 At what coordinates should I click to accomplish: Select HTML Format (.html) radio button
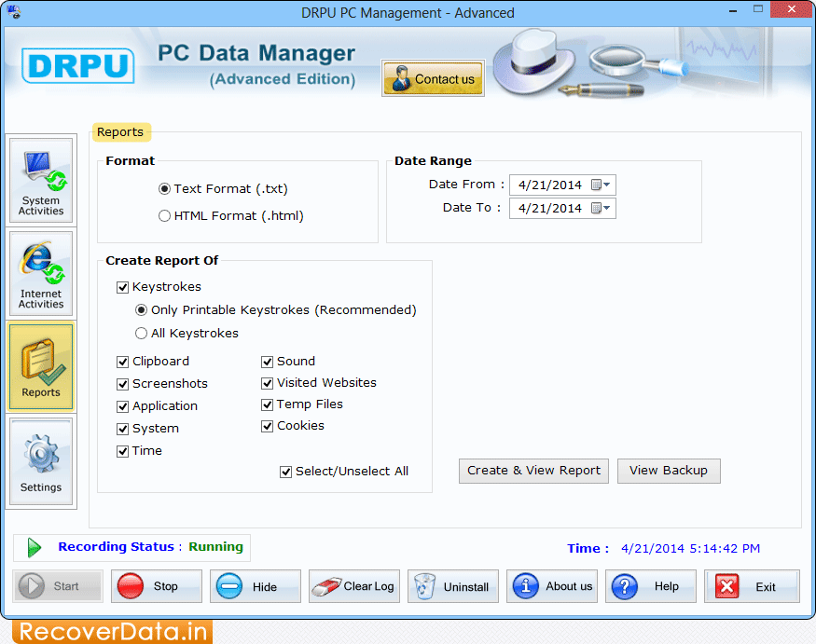[164, 216]
